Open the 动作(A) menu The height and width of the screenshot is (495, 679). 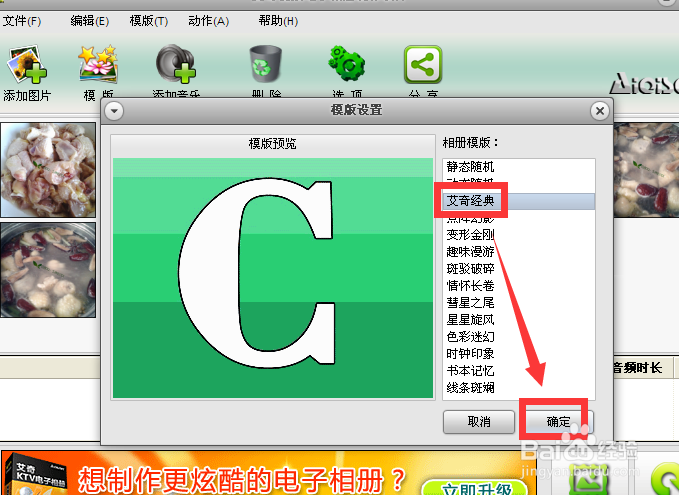point(208,21)
